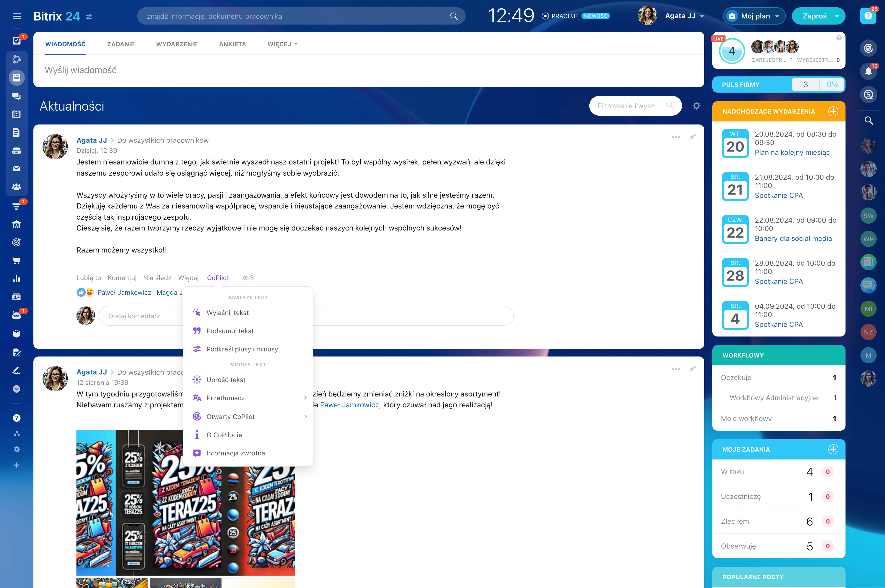
Task: Open the shopping cart sidebar icon
Action: pos(16,260)
